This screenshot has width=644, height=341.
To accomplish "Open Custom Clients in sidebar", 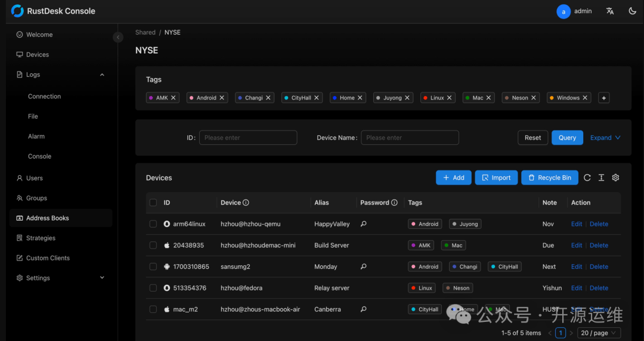I will 48,258.
